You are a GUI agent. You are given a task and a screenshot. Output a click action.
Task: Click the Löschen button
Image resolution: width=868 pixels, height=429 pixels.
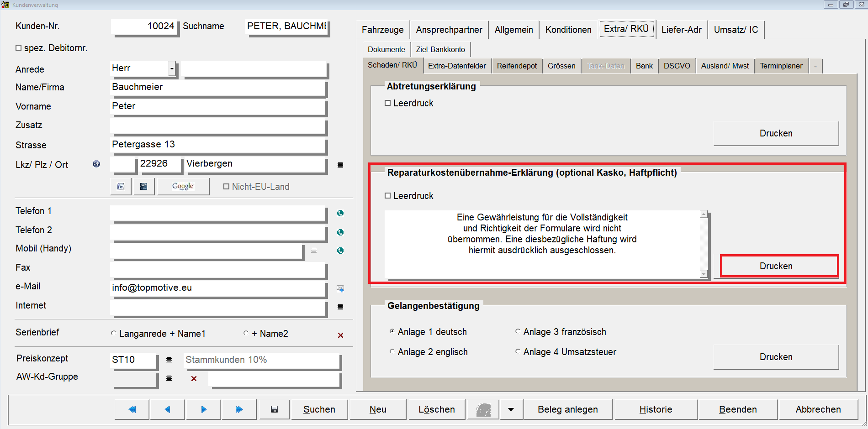point(437,409)
